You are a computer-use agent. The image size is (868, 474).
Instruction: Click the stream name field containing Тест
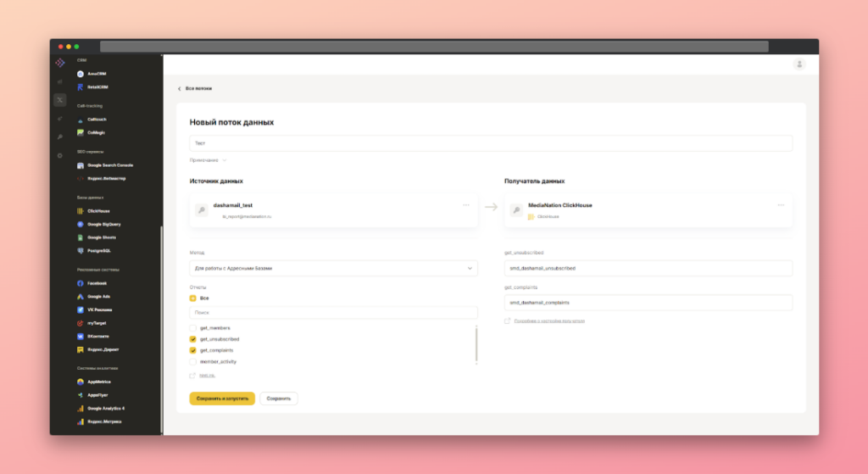pyautogui.click(x=491, y=142)
